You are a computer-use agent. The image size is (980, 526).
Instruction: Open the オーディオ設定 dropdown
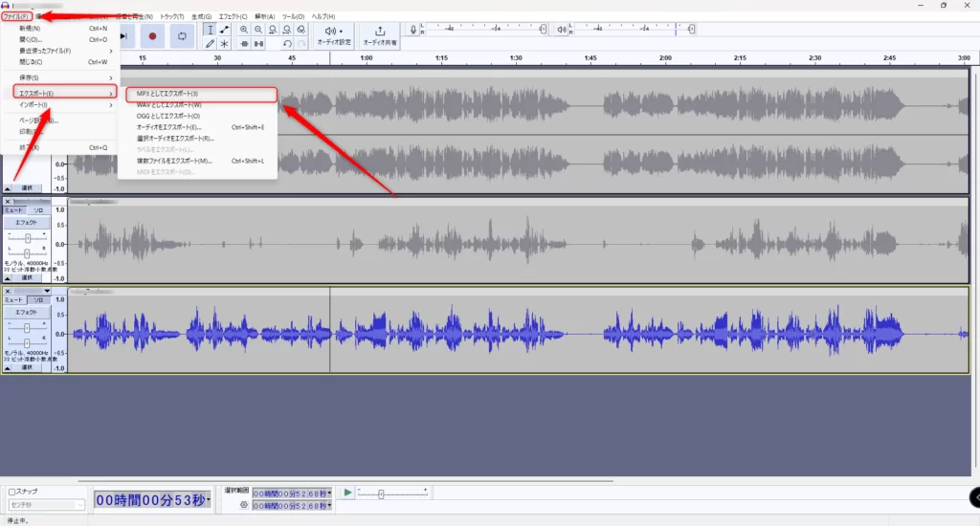tap(334, 35)
